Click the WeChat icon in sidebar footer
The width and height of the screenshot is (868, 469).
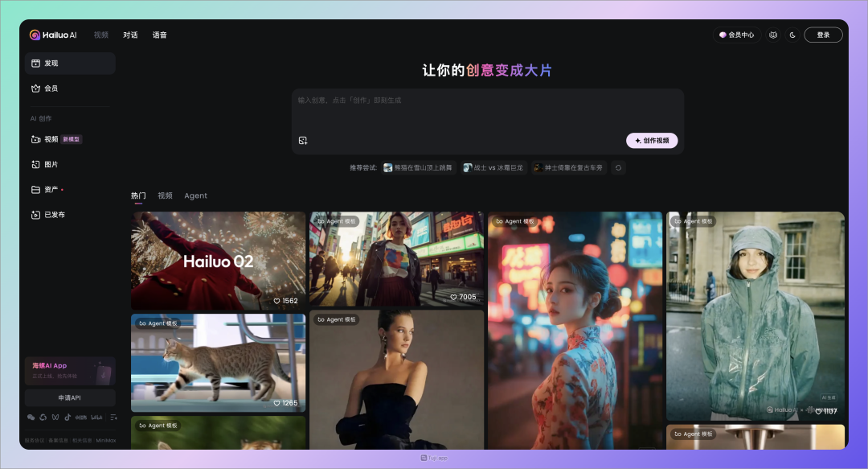(x=31, y=417)
